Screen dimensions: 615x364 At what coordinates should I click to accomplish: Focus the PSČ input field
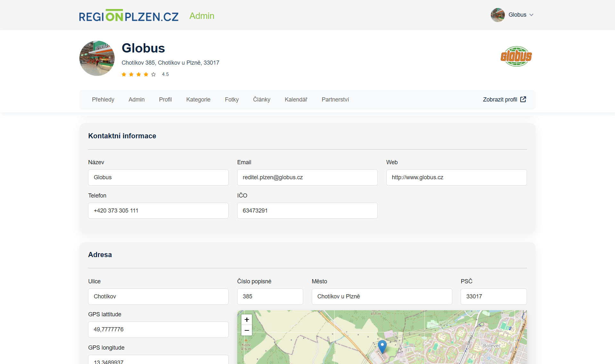point(494,296)
